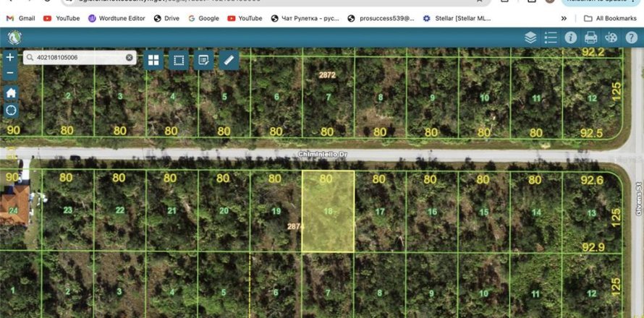Click lot number 22 on map
Screen dimensions: 644x318
(x=119, y=210)
